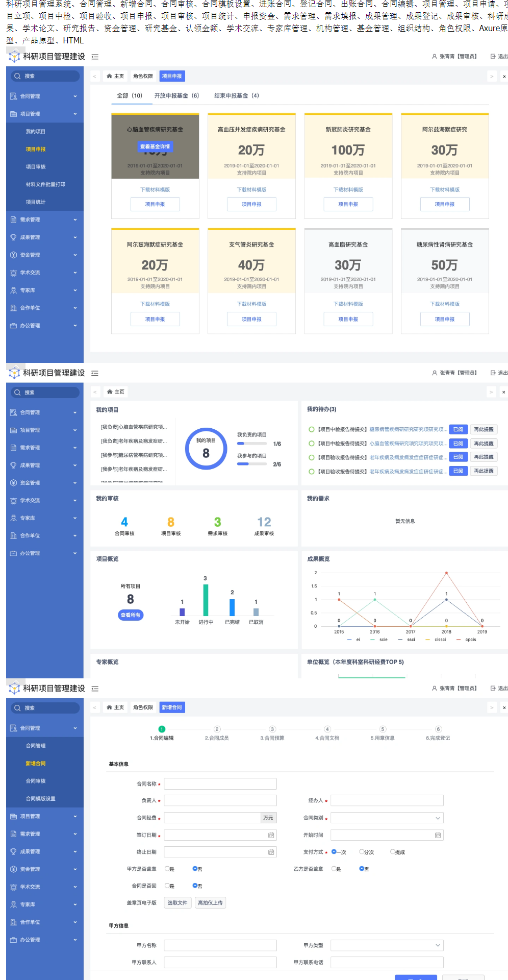Click 我参与的项目 progress bar
This screenshot has width=508, height=980.
[x=252, y=464]
